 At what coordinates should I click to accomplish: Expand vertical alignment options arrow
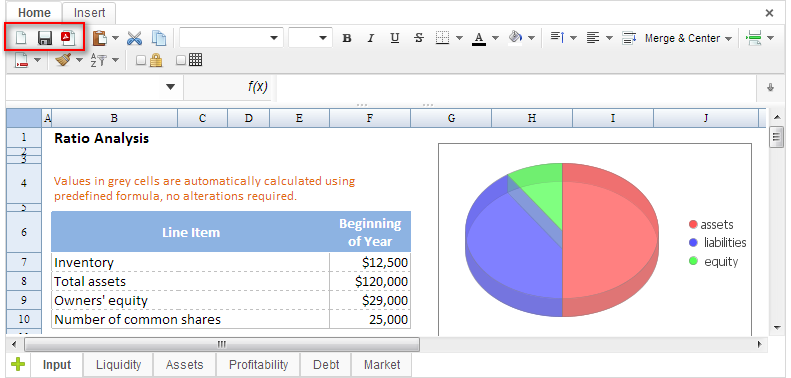pyautogui.click(x=573, y=38)
